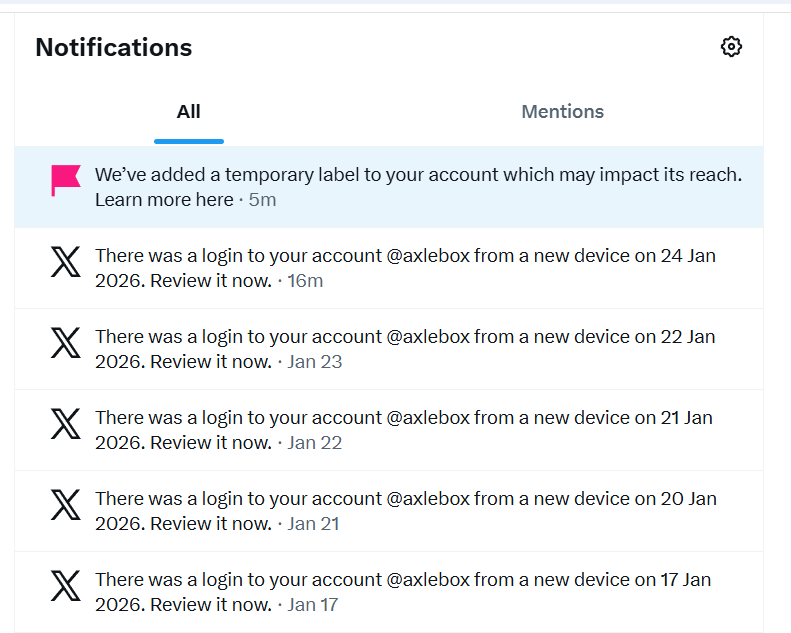The image size is (791, 633).
Task: Click the Jan 17 timestamp
Action: coord(313,605)
